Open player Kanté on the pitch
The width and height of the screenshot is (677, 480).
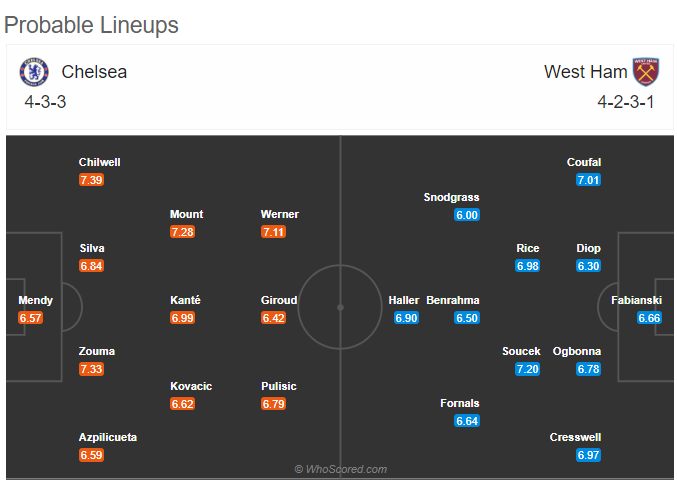pos(185,300)
